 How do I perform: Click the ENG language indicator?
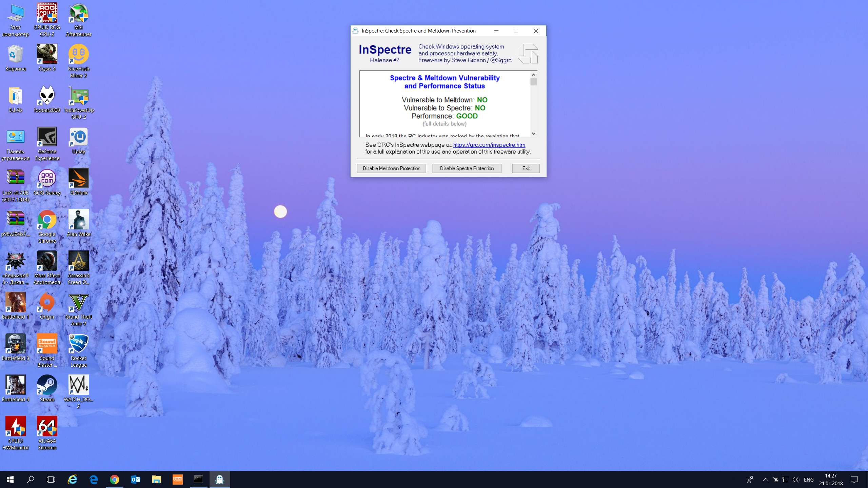click(x=809, y=480)
